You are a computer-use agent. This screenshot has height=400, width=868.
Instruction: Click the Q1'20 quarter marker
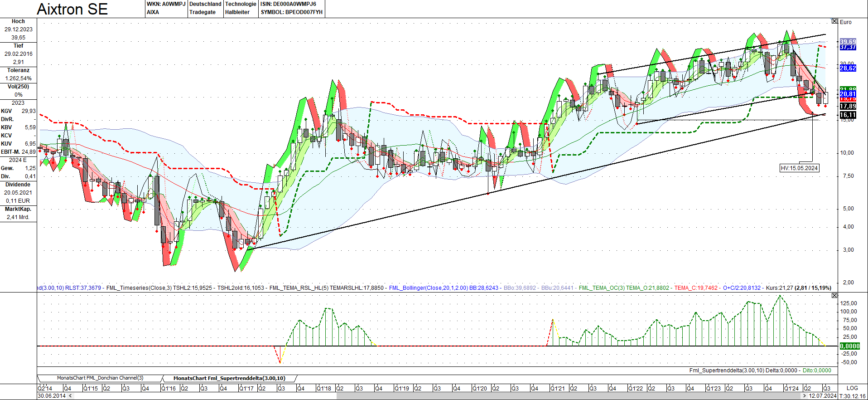480,389
